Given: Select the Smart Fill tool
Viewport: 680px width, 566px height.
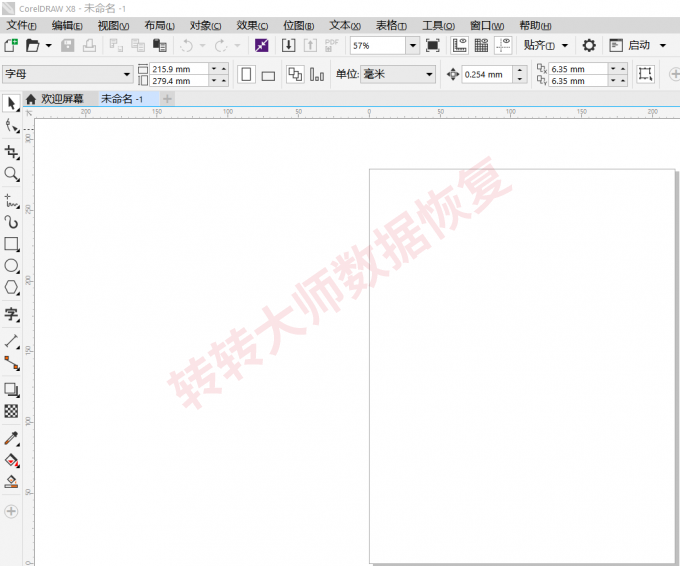Looking at the screenshot, I should [11, 481].
